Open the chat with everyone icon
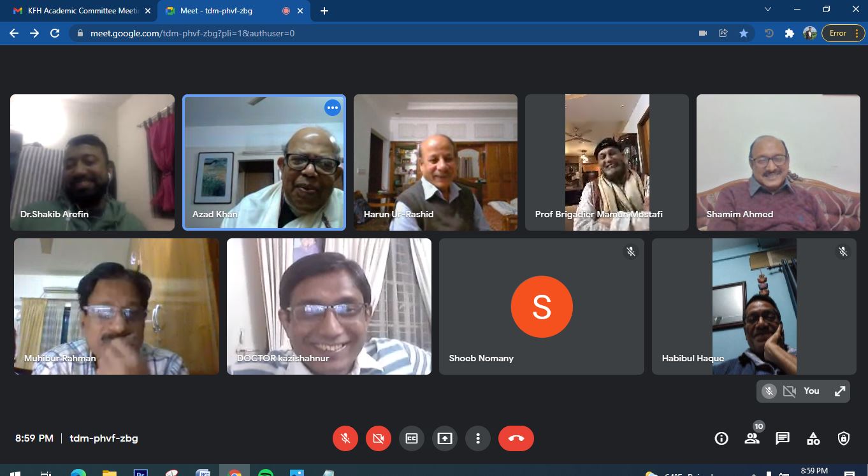The image size is (868, 476). 783,438
